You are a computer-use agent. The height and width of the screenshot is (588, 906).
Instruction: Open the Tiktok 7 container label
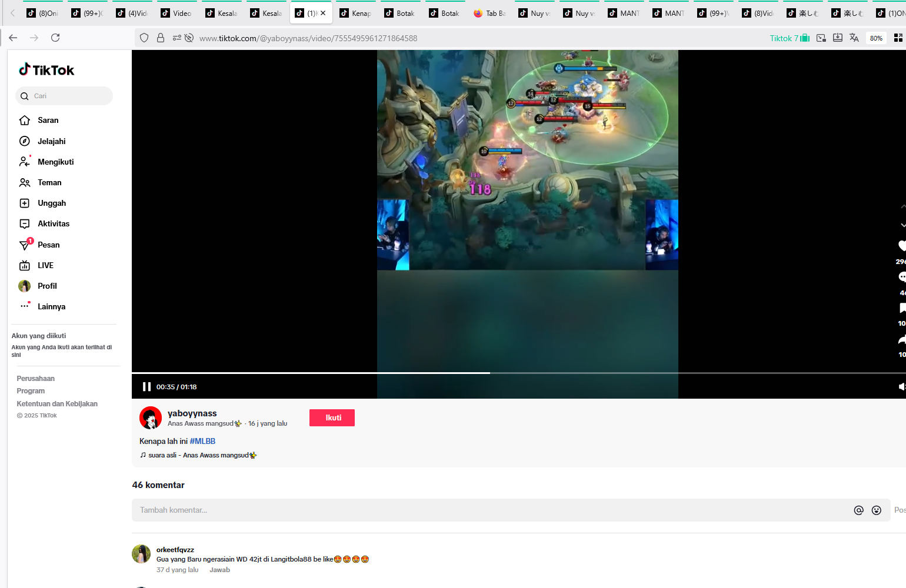point(790,38)
